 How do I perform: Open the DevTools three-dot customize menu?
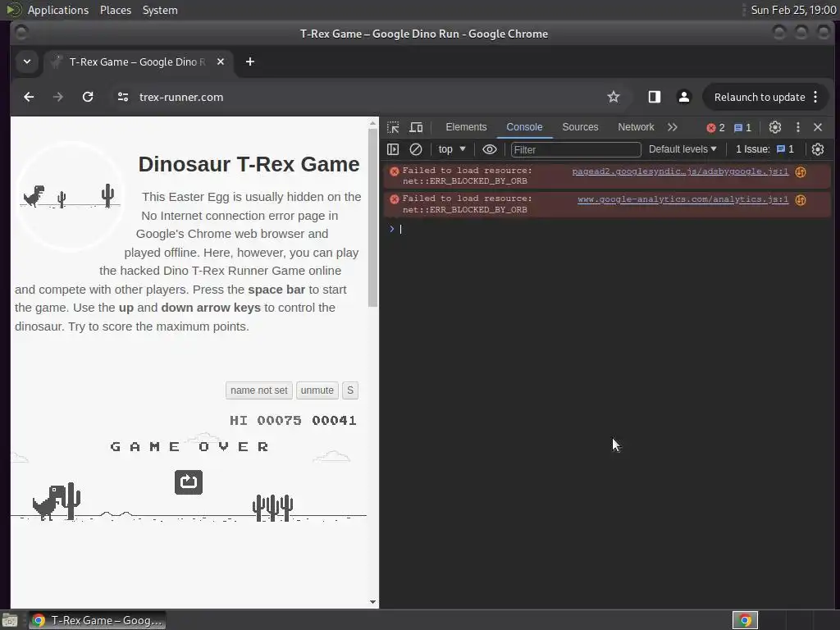click(797, 127)
